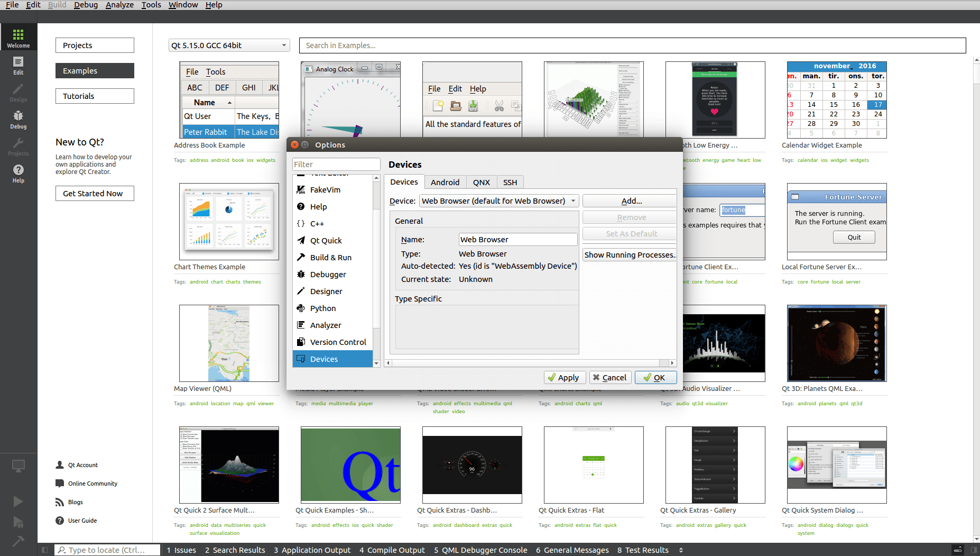Click the Start Debugging run icon

tap(18, 522)
